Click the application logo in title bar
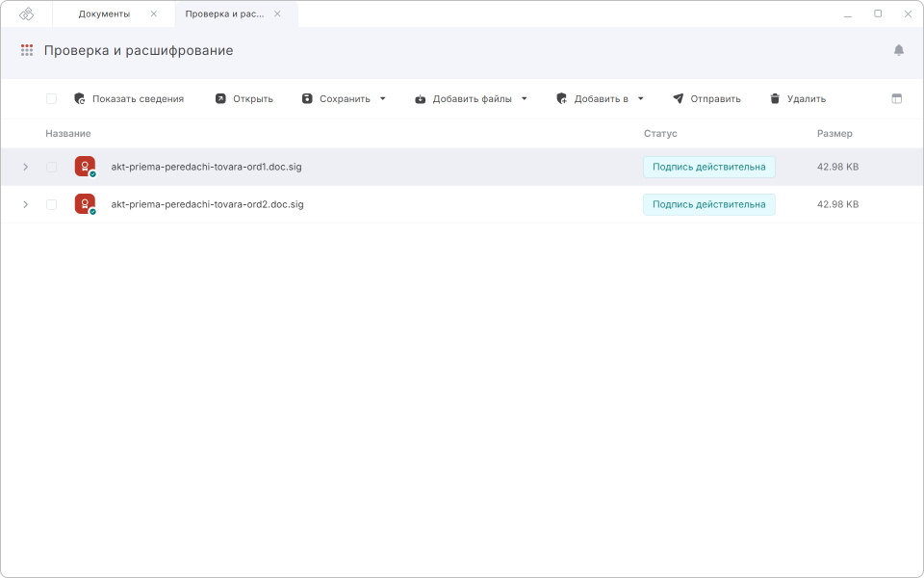 (27, 13)
